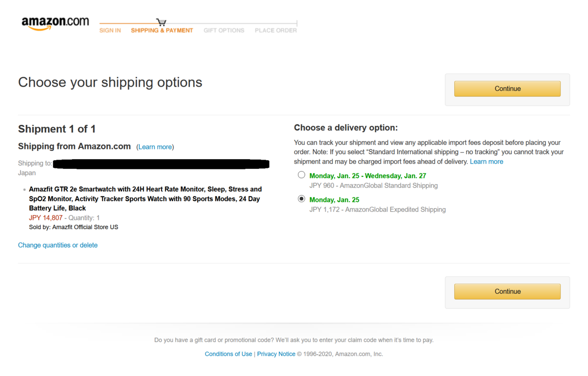This screenshot has height=376, width=588.
Task: Click the Monday, Jan. 25 expedited date label
Action: coord(334,200)
